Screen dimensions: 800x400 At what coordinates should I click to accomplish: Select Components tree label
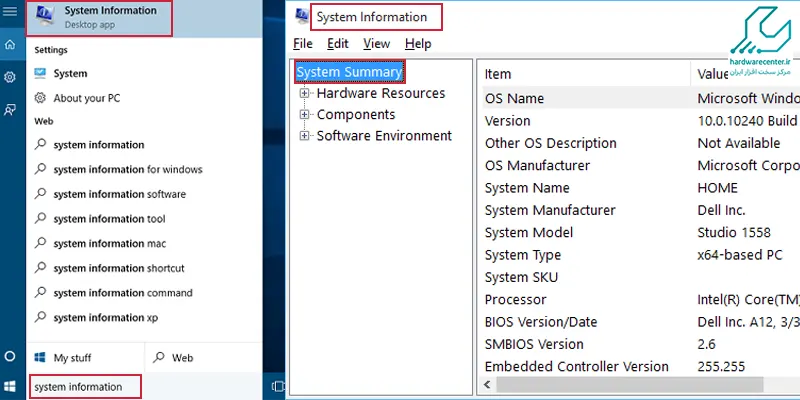tap(356, 114)
